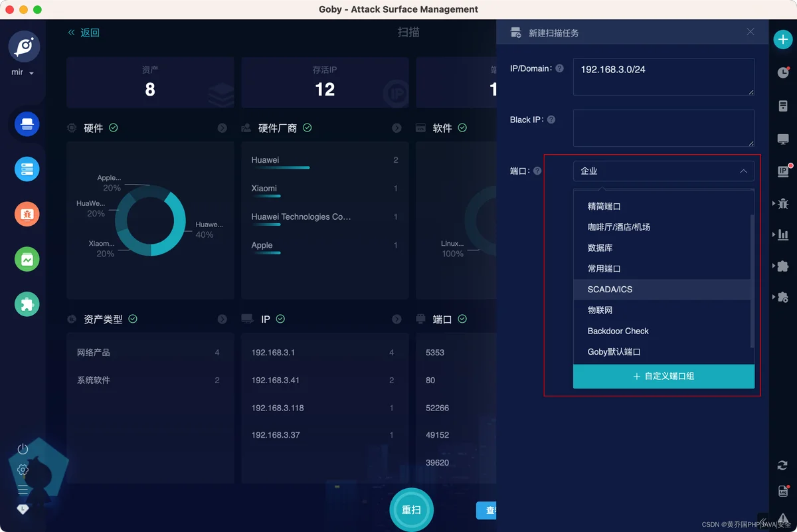This screenshot has width=797, height=532.
Task: Click the refresh arrows icon in right sidebar
Action: (x=783, y=466)
